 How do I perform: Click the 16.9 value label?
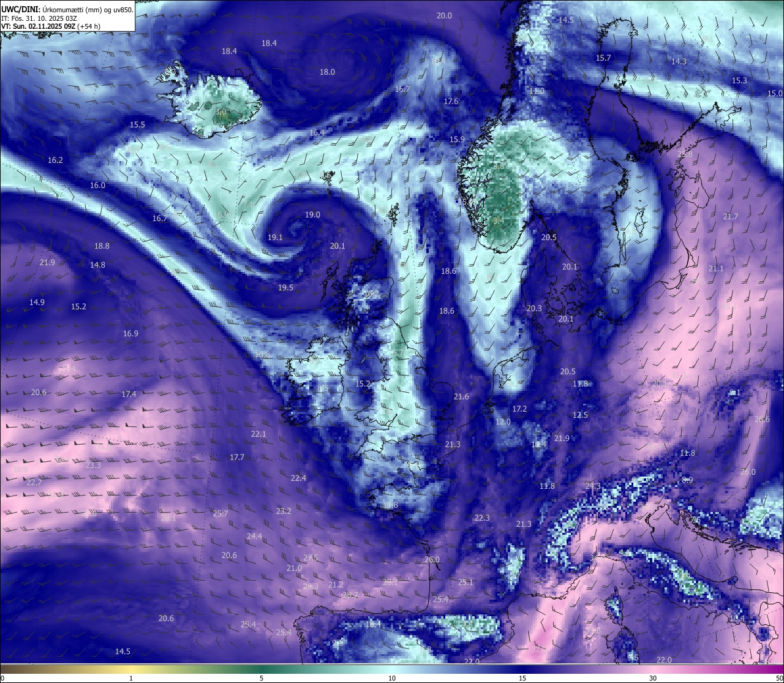click(x=130, y=333)
